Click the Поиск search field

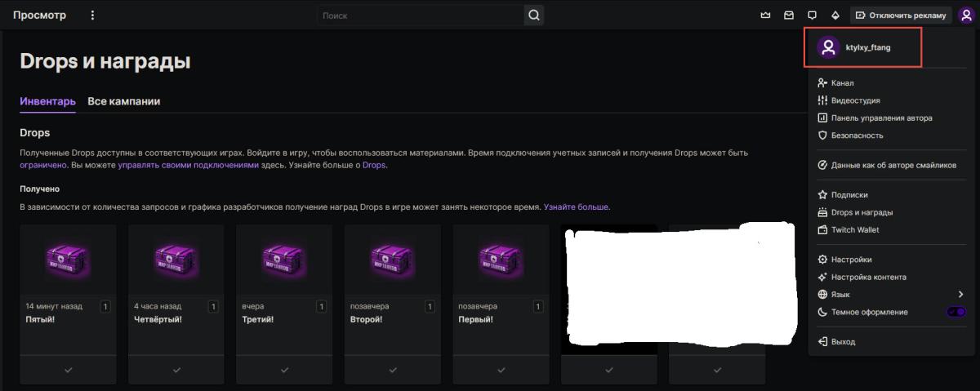421,15
